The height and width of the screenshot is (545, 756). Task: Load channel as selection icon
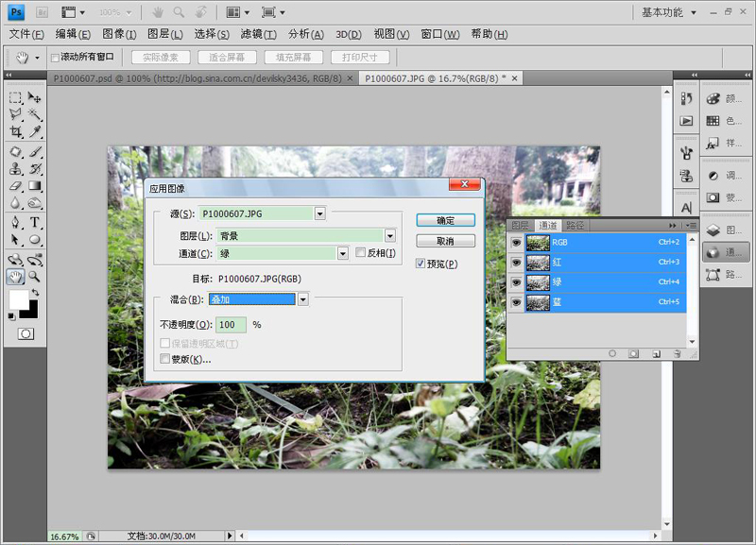(612, 353)
